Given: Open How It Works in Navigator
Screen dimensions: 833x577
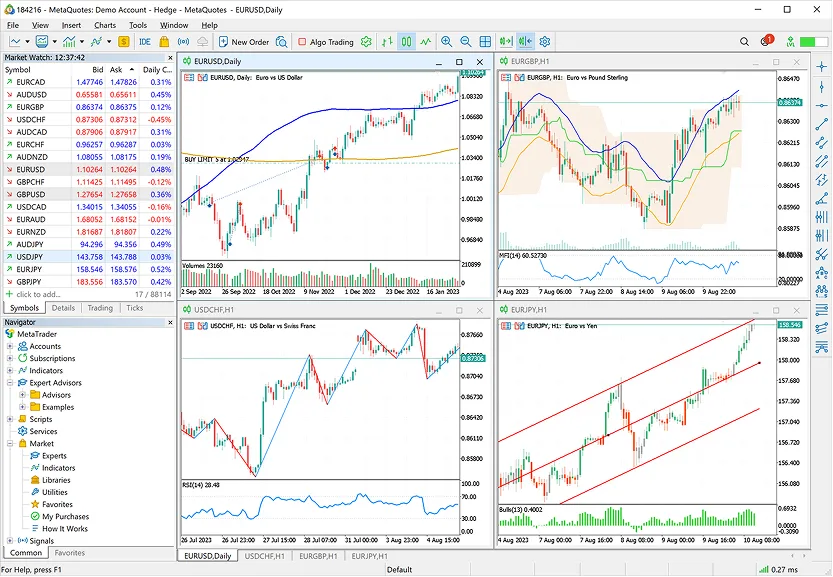Looking at the screenshot, I should [65, 529].
